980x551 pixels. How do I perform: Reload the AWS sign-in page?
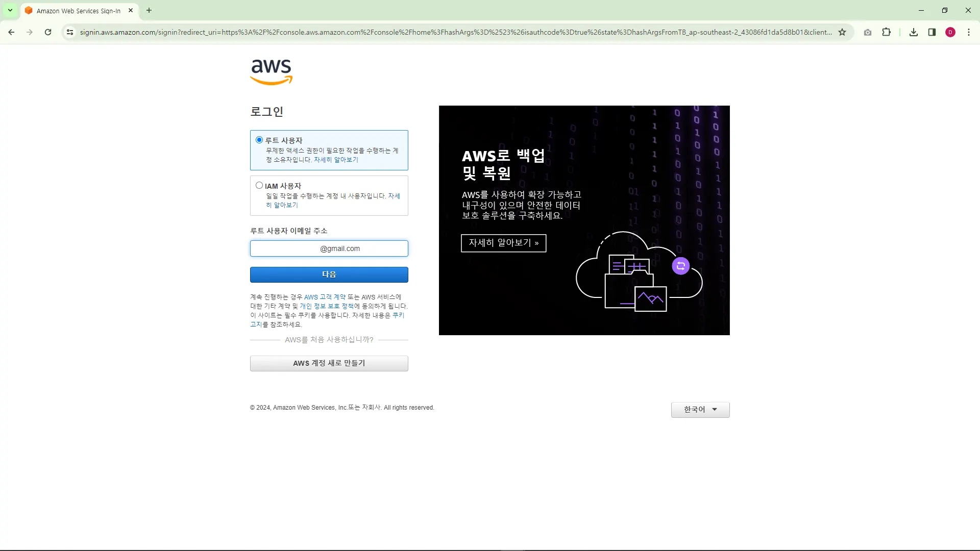[x=48, y=32]
